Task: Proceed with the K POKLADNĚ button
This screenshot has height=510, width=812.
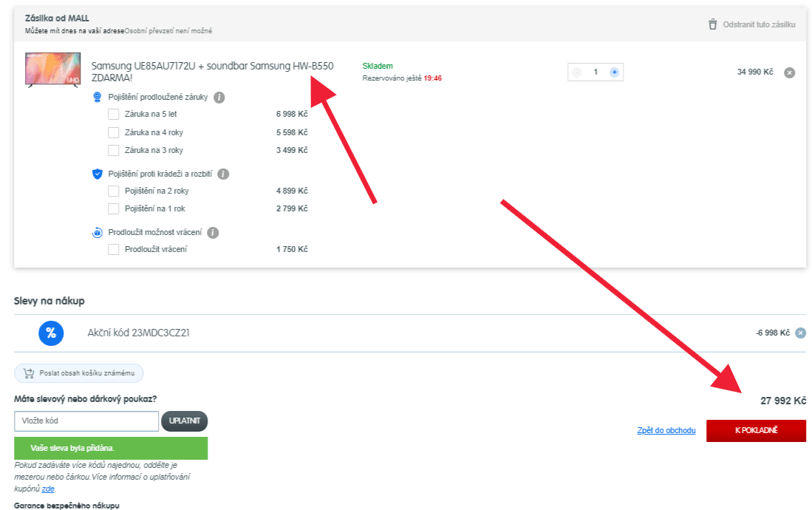Action: (x=756, y=430)
